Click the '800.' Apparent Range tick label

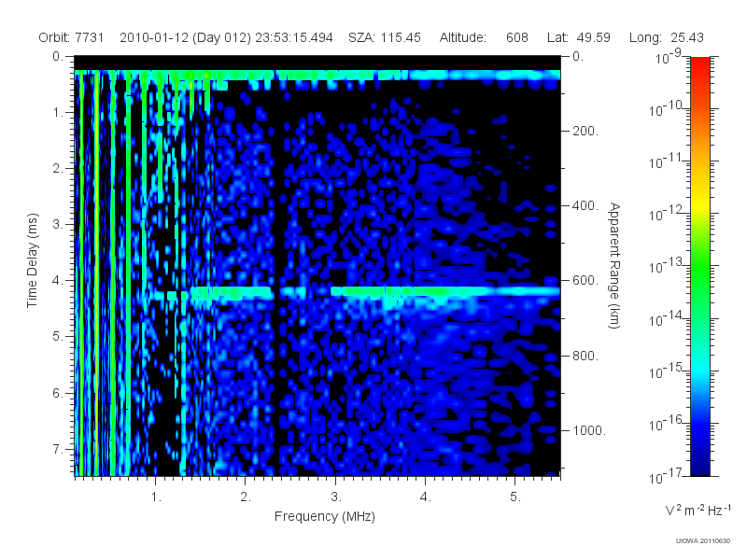(585, 356)
